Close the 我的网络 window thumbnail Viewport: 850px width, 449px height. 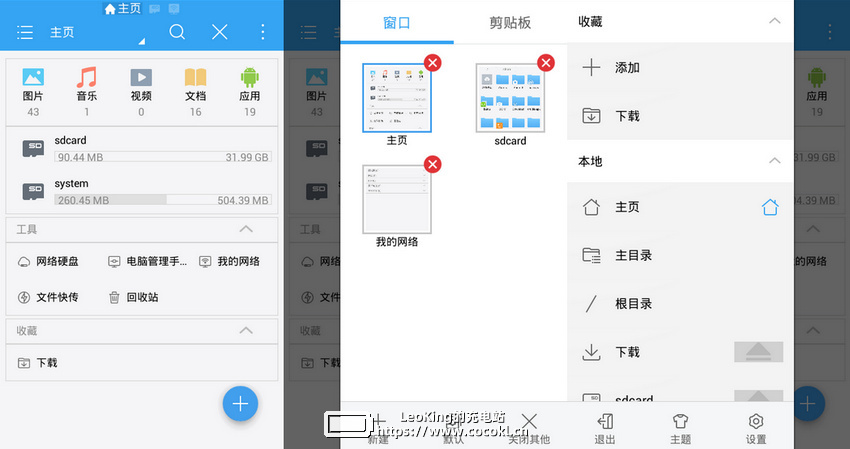point(433,164)
